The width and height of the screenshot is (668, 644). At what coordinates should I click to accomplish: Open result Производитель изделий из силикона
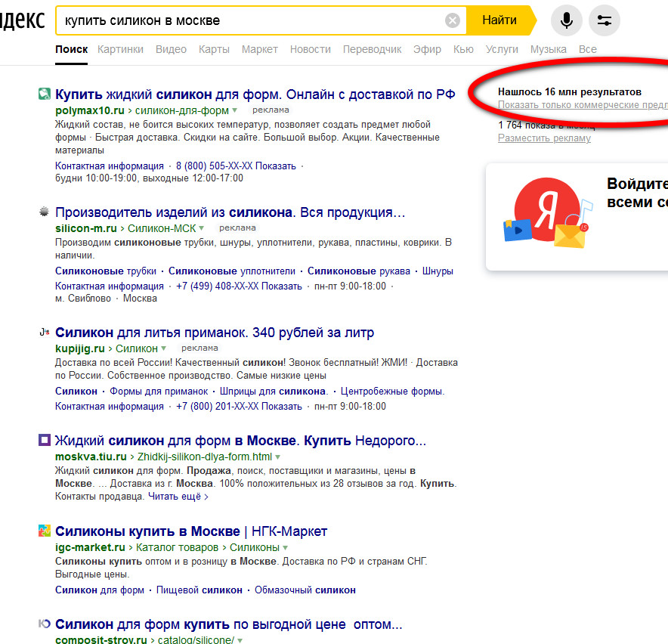(x=230, y=212)
